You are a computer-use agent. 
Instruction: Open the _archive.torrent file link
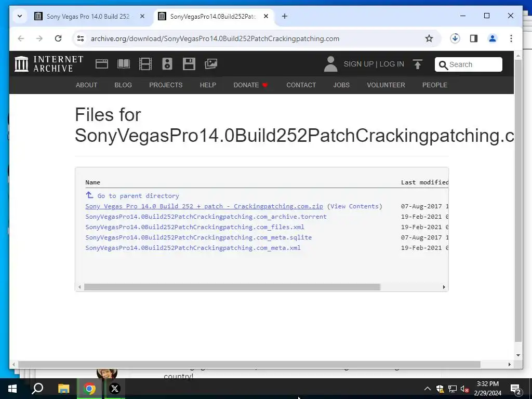pos(206,217)
